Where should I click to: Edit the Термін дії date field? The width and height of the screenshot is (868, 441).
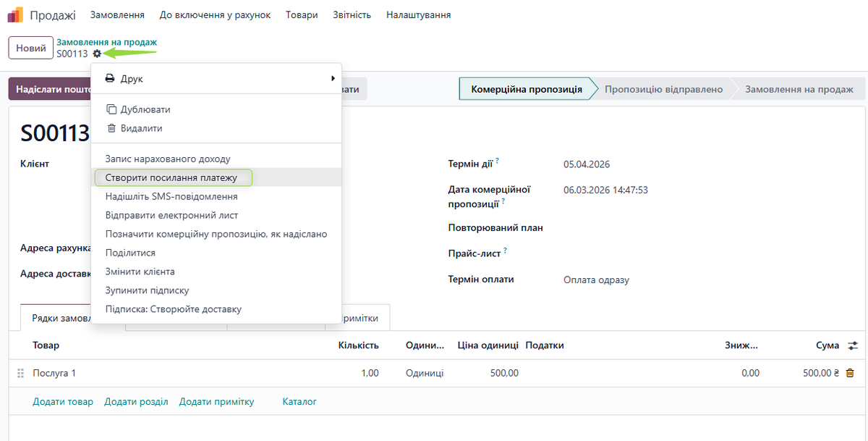coord(587,164)
